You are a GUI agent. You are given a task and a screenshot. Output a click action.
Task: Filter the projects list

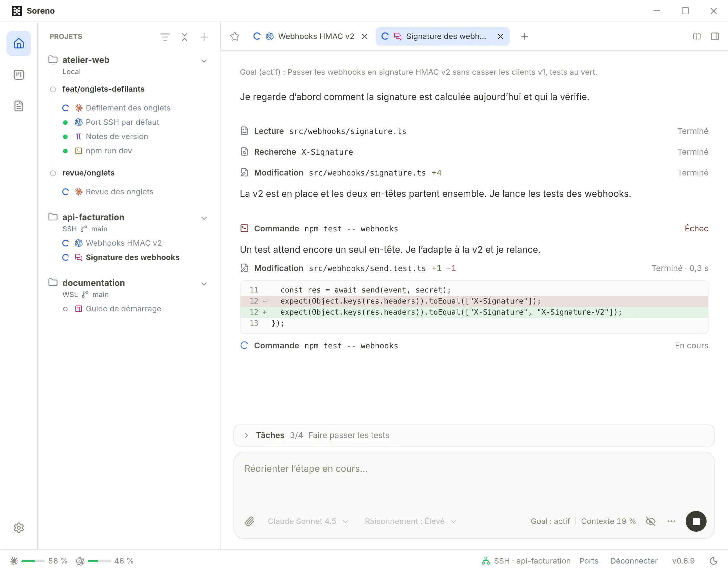click(x=165, y=37)
